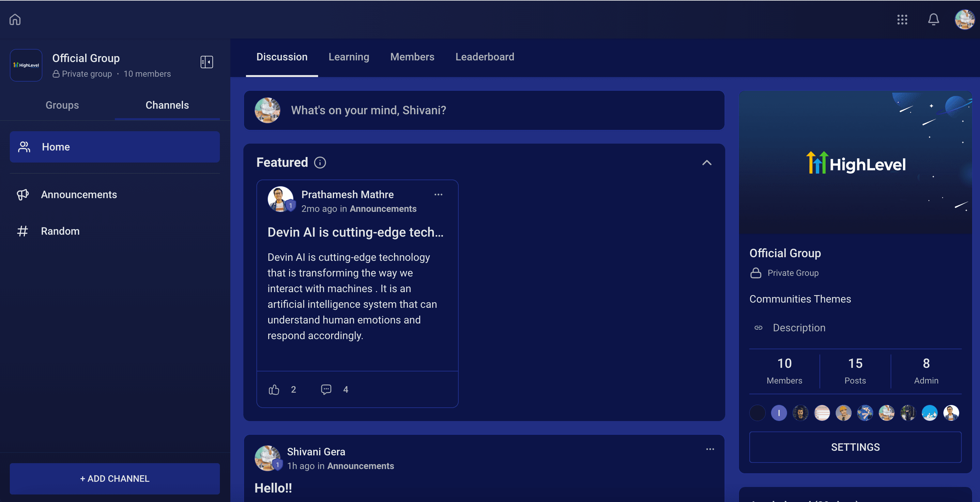Click the HighLevel group logo thumbnail
Viewport: 980px width, 502px height.
pos(26,65)
